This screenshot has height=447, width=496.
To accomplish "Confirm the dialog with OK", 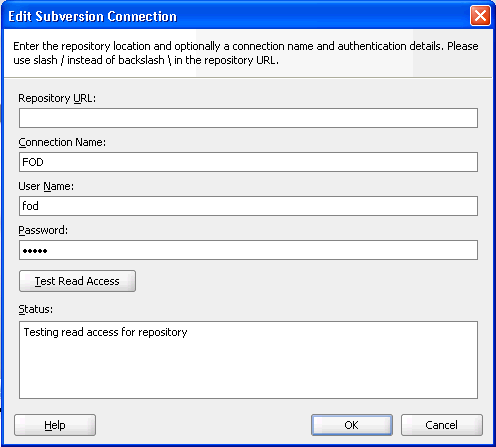I will click(x=352, y=425).
